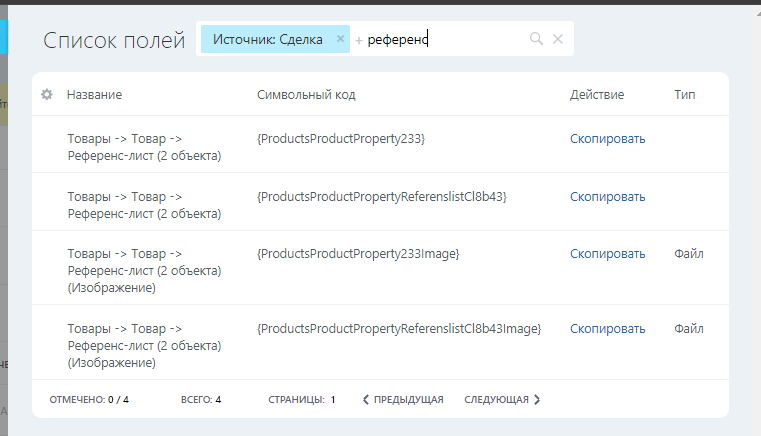Viewport: 761px width, 436px height.
Task: Copy code for ProductsProductProperty233Image
Action: 607,254
